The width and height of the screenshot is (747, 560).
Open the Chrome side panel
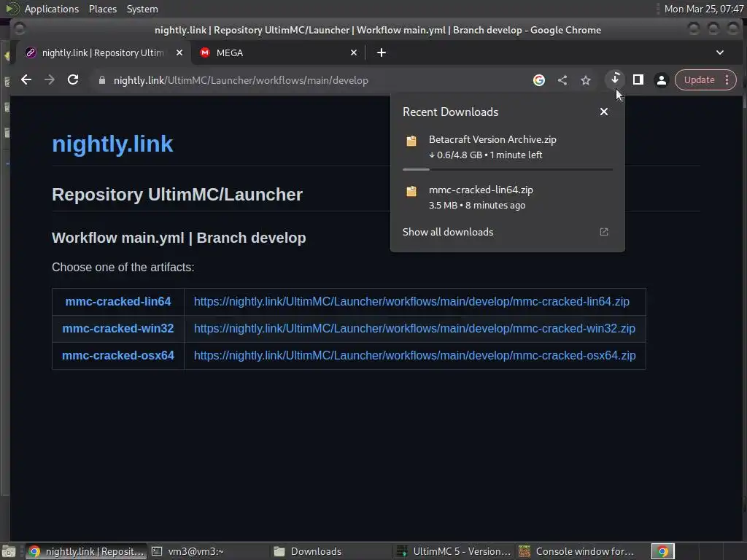(638, 79)
